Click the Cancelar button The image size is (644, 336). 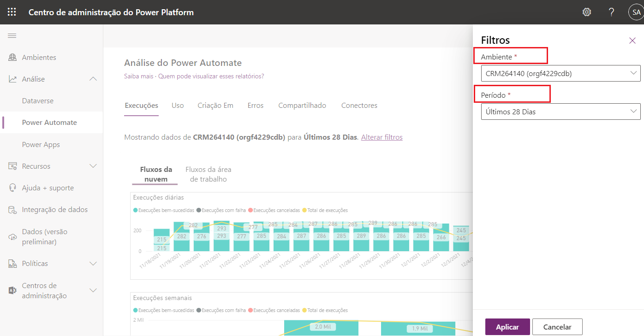(x=557, y=327)
